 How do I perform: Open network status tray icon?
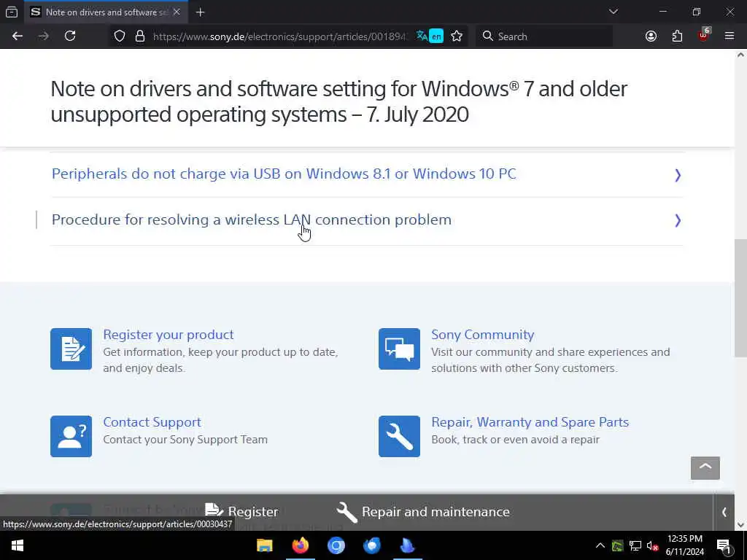[635, 545]
